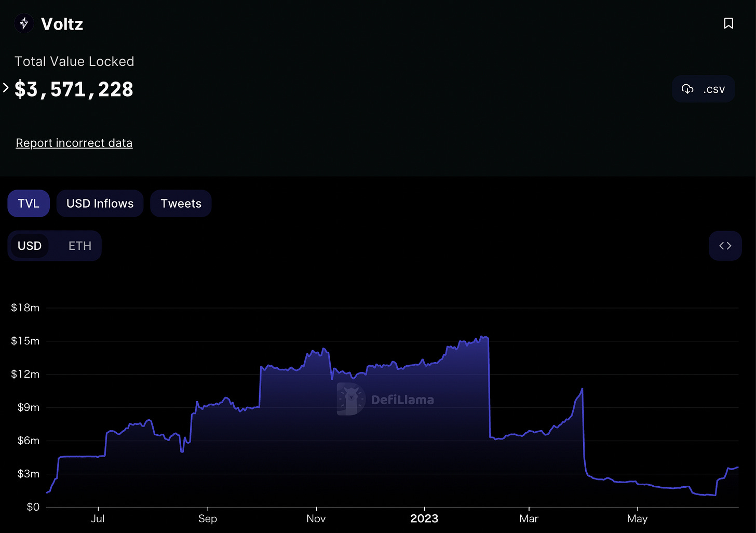Click the Nov x-axis label
756x533 pixels.
pyautogui.click(x=316, y=518)
